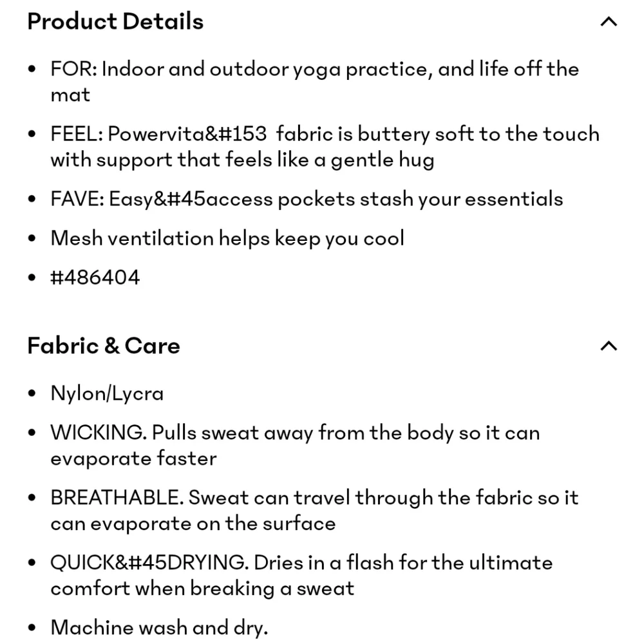
Task: Click the chevron beside Fabric & Care
Action: (609, 346)
